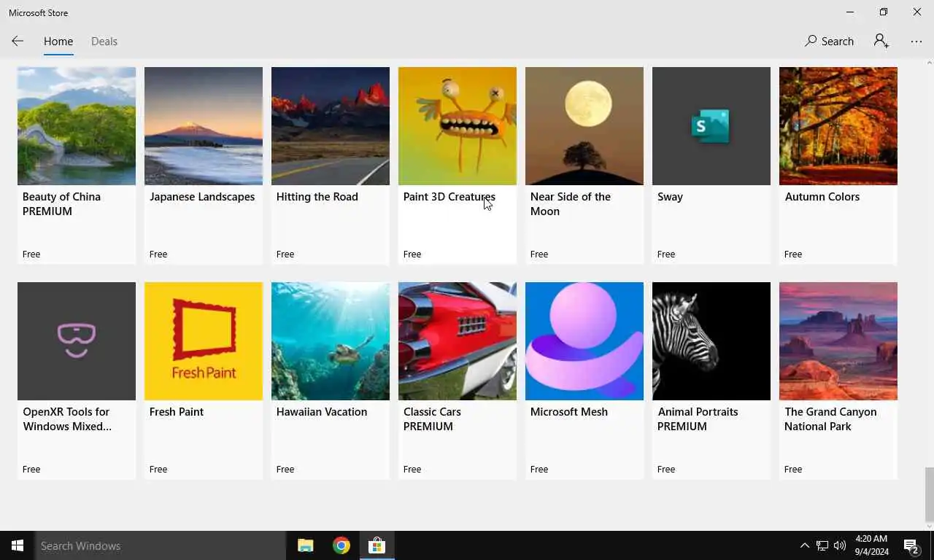The height and width of the screenshot is (560, 934).
Task: Switch to the Home tab
Action: pos(58,42)
